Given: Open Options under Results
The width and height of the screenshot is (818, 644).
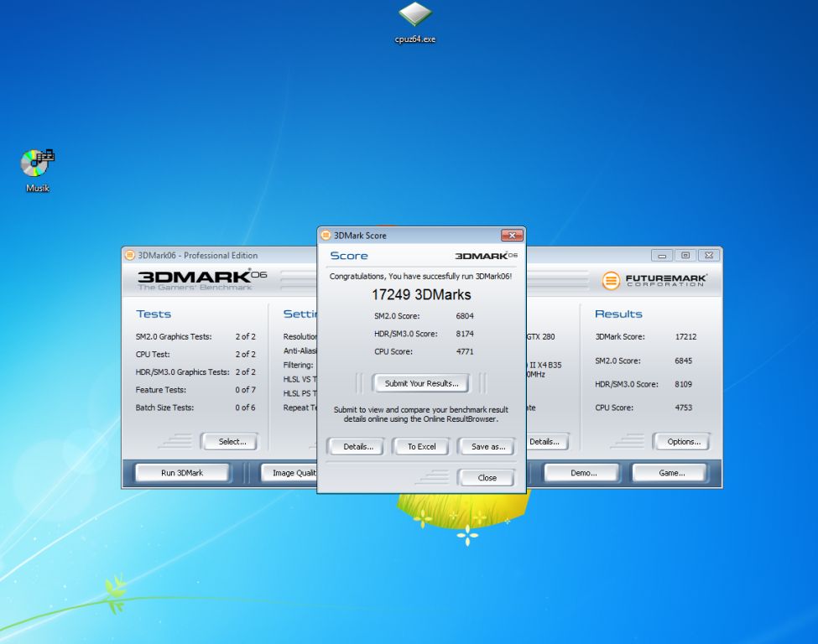Looking at the screenshot, I should tap(684, 442).
